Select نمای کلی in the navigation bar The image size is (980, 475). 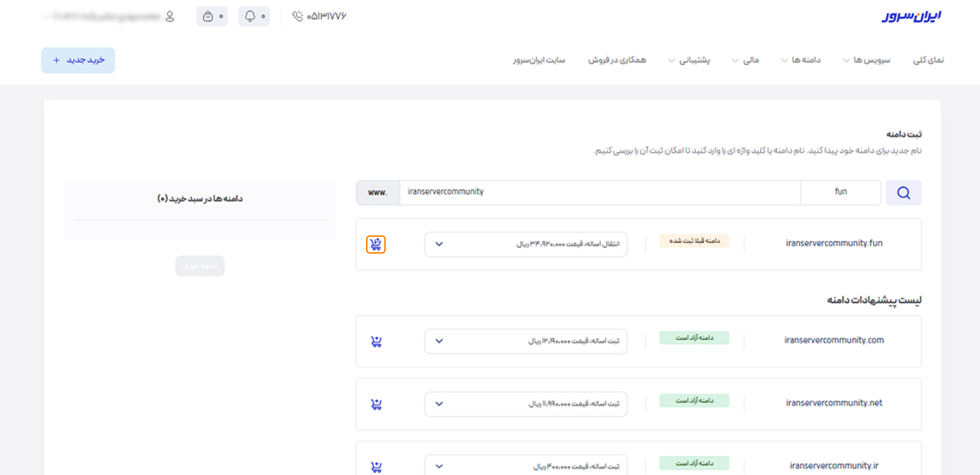[928, 60]
